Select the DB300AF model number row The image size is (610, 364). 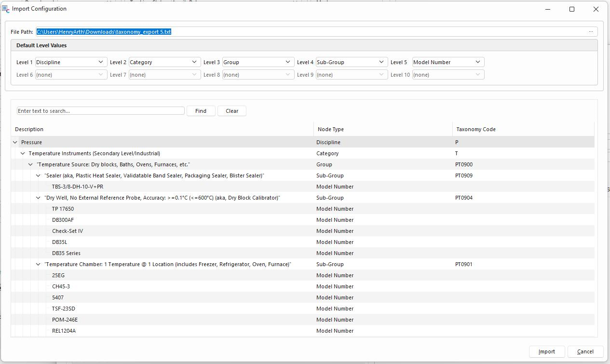coord(63,220)
